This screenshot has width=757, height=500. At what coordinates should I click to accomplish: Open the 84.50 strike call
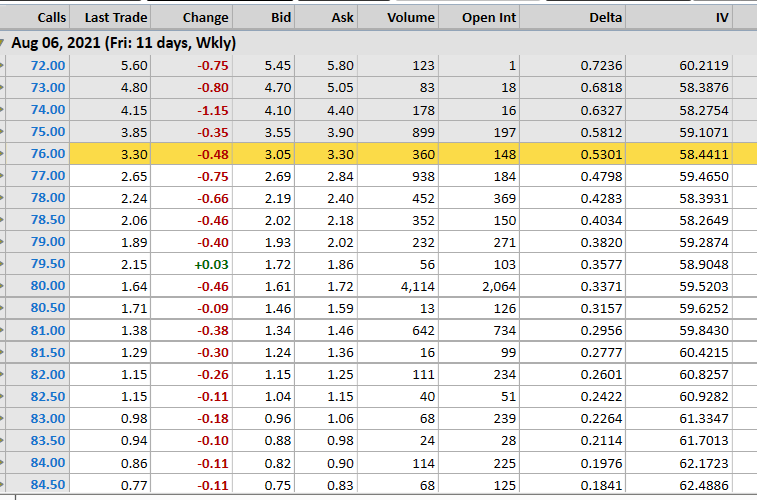[x=48, y=485]
